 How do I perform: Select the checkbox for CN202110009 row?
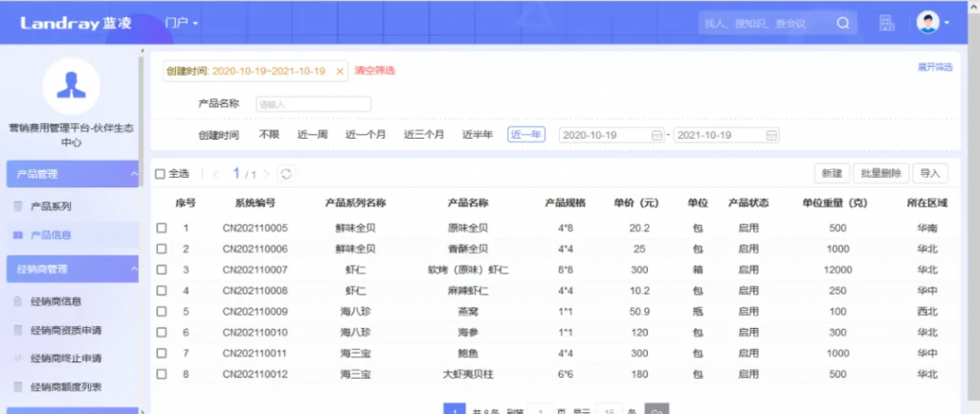[162, 312]
